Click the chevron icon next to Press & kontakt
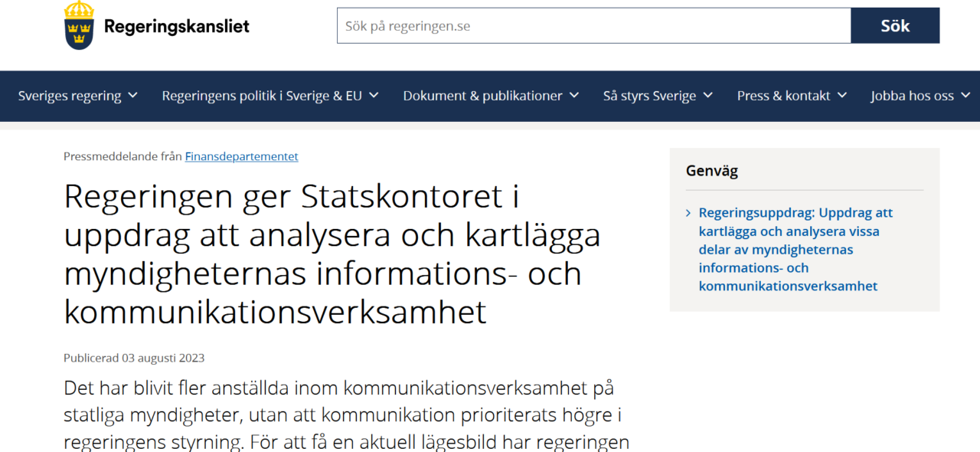Screen dimensions: 980x452 click(x=842, y=96)
